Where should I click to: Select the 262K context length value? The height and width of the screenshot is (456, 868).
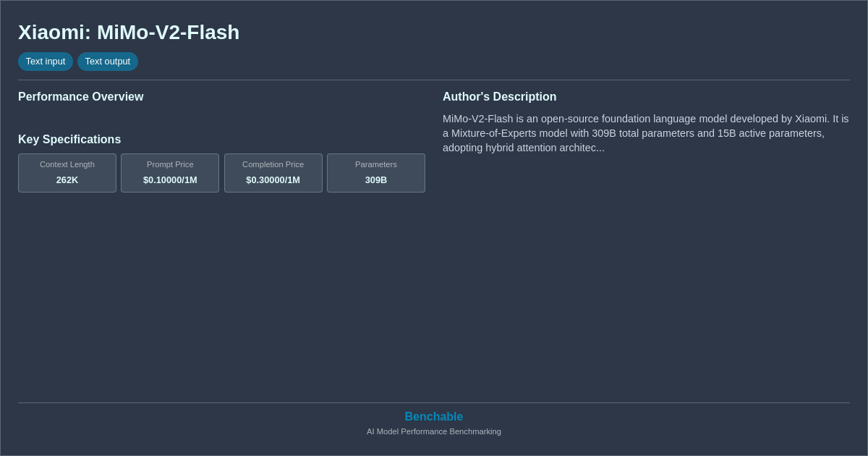tap(67, 180)
